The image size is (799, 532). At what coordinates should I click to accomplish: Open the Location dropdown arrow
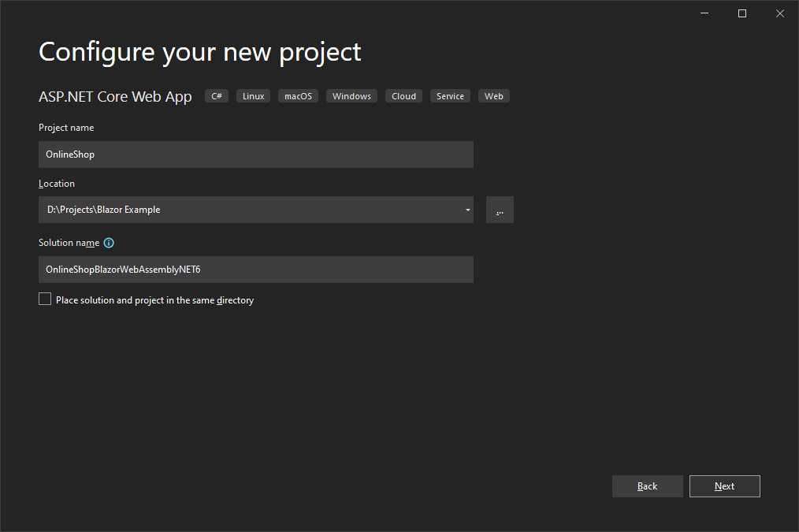[467, 210]
